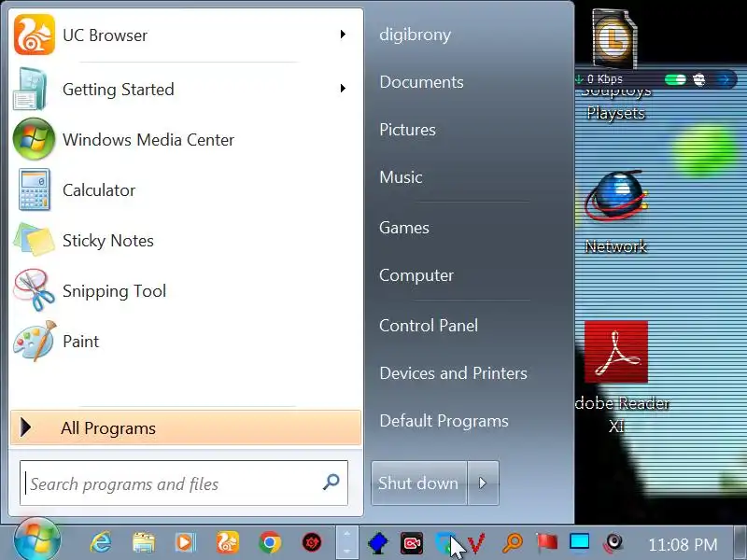Expand Getting Started submenu arrow
This screenshot has height=560, width=747.
coord(343,88)
